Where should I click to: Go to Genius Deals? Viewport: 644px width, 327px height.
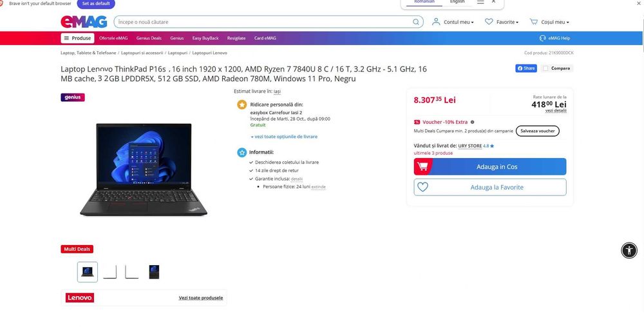(x=149, y=38)
